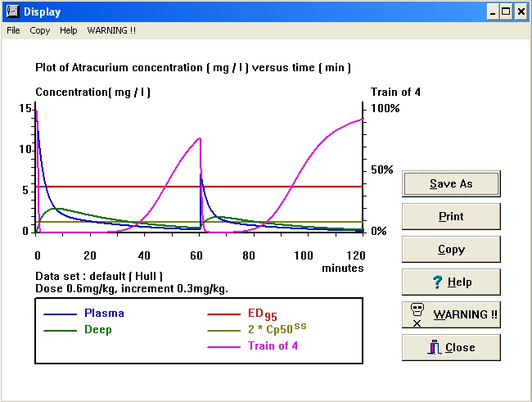The image size is (532, 402).
Task: Click the blue Plasma legend line
Action: pyautogui.click(x=60, y=314)
